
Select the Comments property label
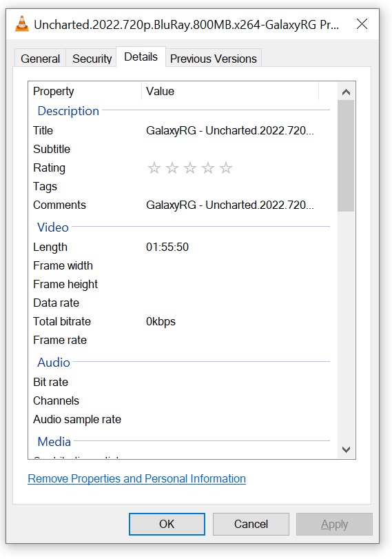pyautogui.click(x=59, y=205)
